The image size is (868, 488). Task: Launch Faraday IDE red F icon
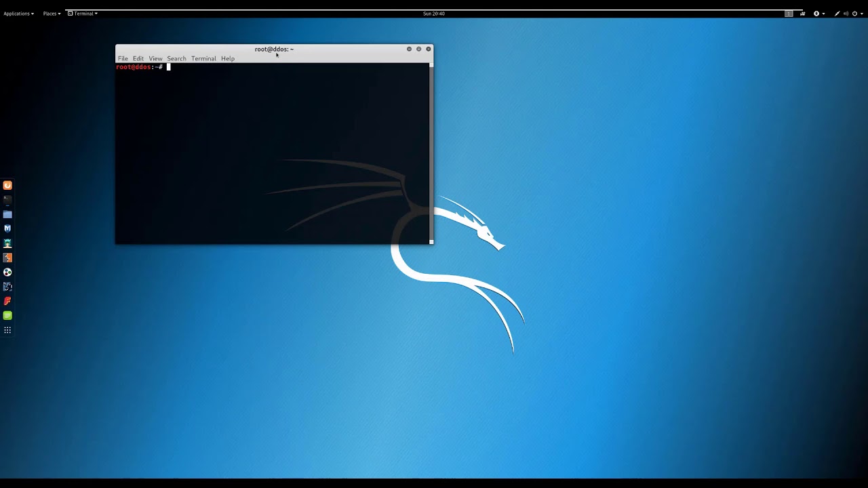pyautogui.click(x=7, y=301)
